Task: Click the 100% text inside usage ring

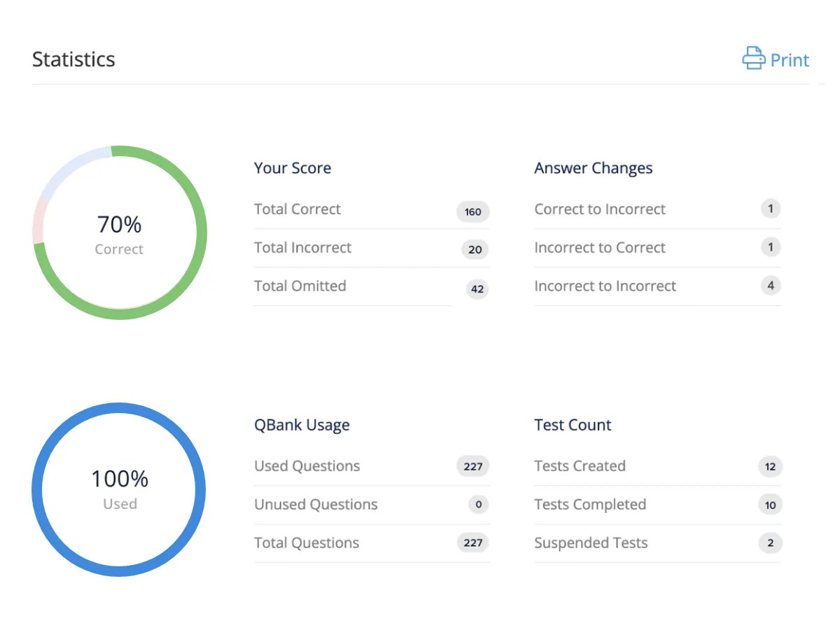Action: coord(120,479)
